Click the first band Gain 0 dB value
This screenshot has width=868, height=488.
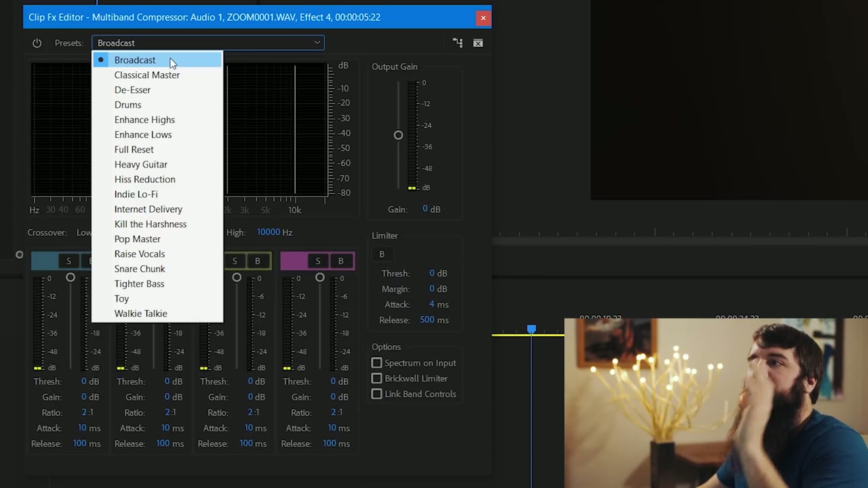90,397
